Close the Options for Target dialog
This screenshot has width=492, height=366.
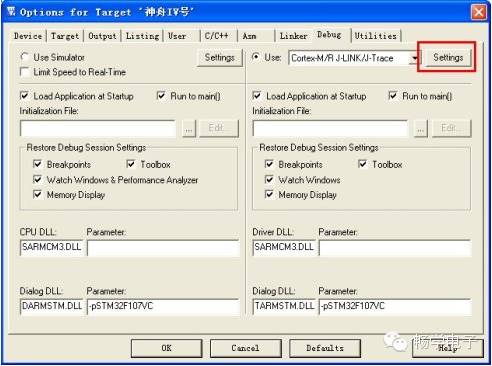point(479,12)
